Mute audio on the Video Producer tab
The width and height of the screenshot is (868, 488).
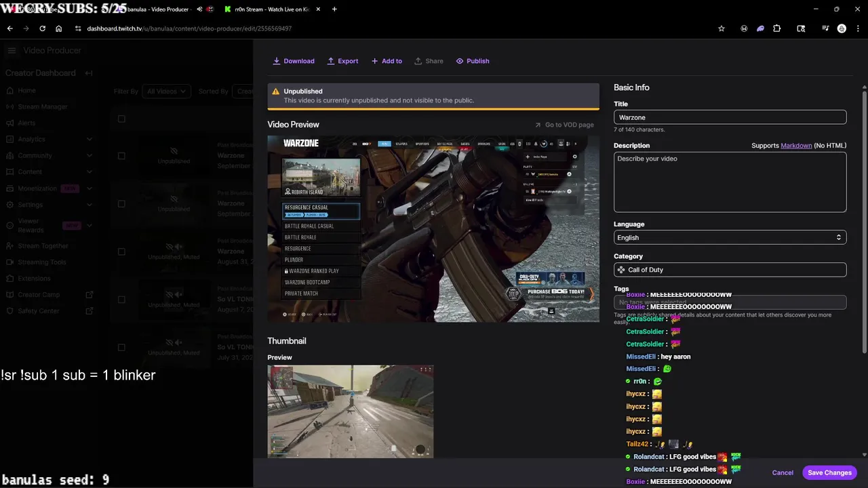[x=199, y=9]
